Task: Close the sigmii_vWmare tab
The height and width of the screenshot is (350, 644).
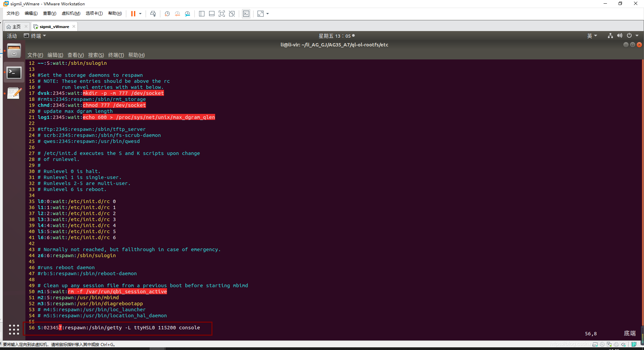Action: (74, 26)
